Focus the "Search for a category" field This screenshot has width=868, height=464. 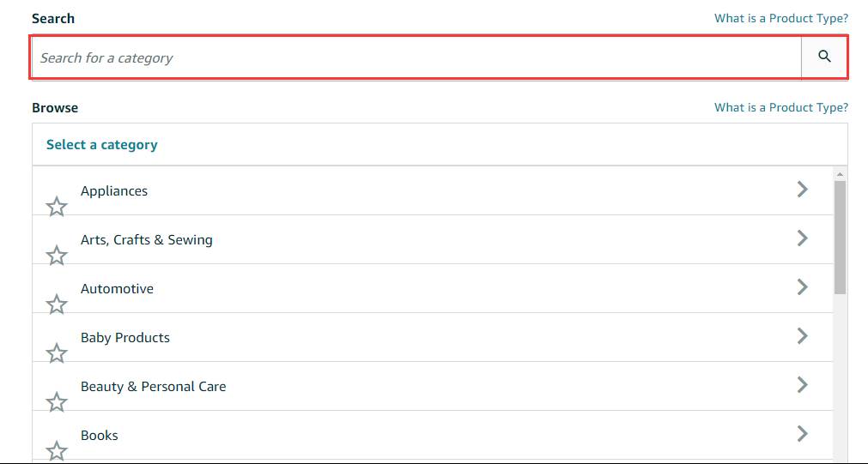tap(416, 57)
